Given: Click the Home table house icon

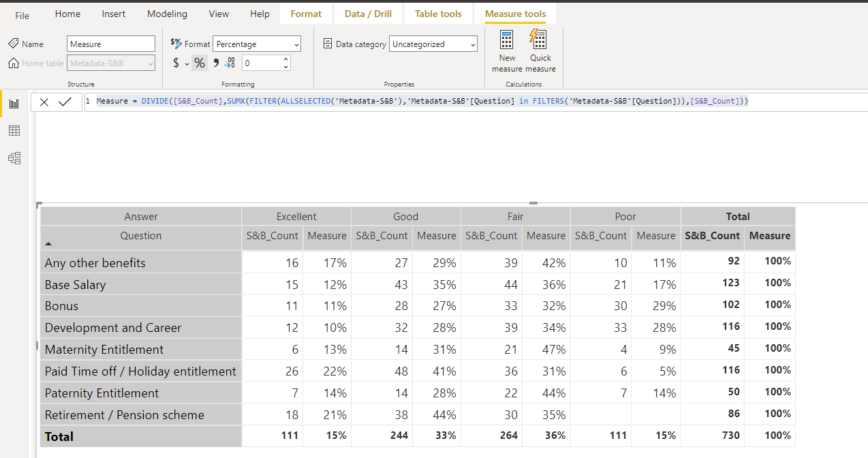Looking at the screenshot, I should 14,63.
